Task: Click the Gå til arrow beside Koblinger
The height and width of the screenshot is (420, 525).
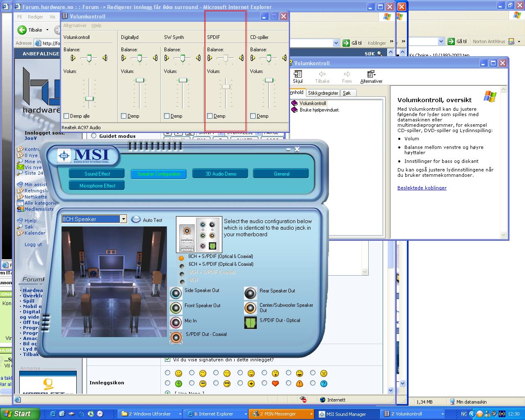Action: 347,43
